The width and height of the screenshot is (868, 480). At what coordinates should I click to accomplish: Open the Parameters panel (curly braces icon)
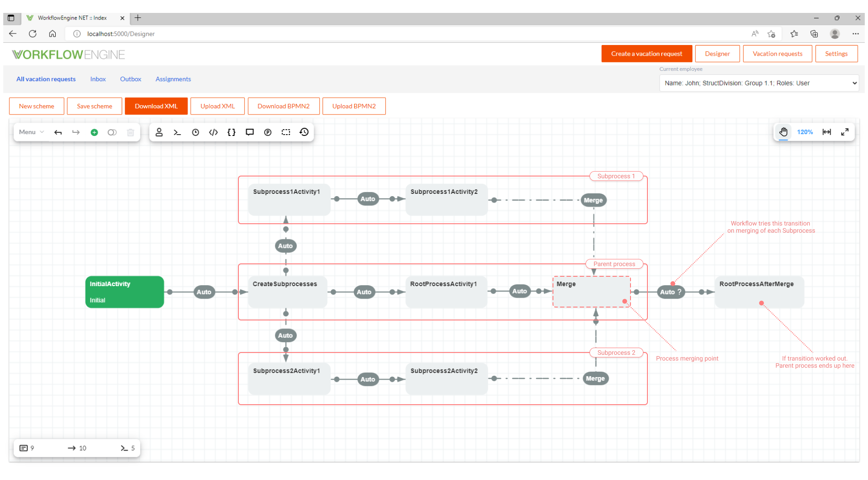point(232,132)
